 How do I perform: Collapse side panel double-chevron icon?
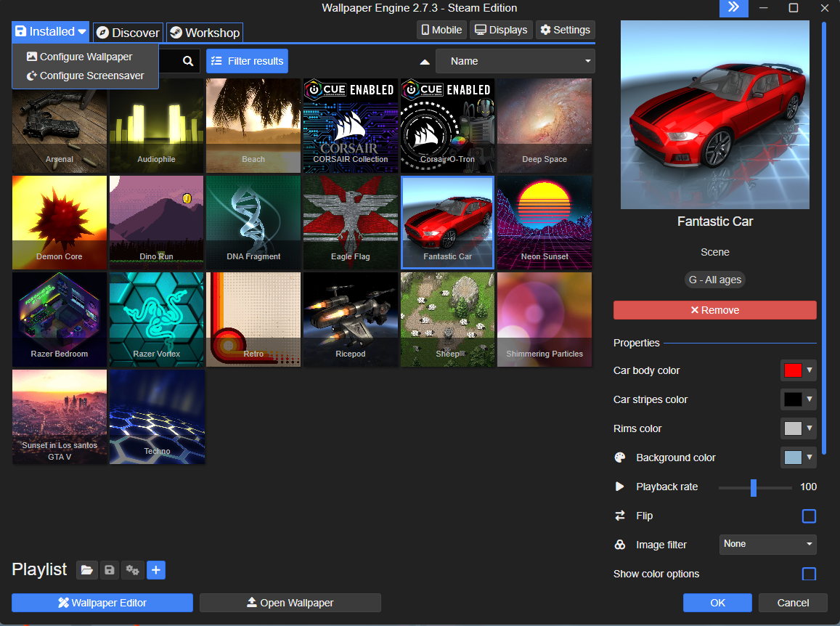733,8
